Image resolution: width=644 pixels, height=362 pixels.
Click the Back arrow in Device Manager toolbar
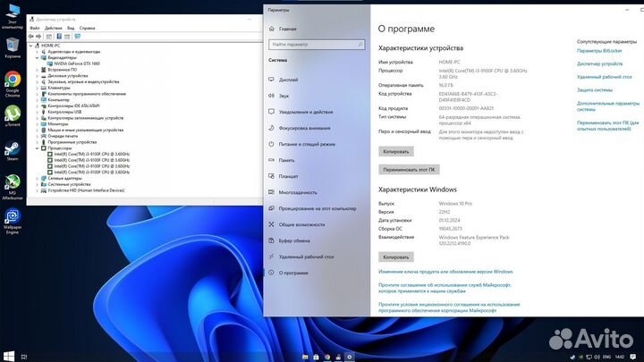click(30, 37)
